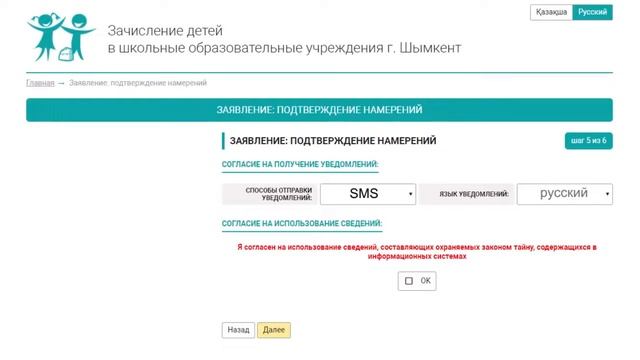Viewport: 640px width, 360px height.
Task: Click the site title 'Зачисление детей'
Action: (165, 31)
